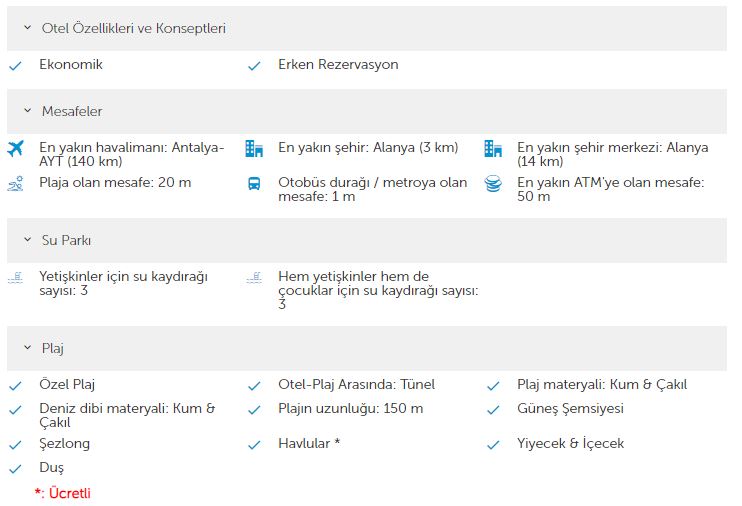Click the checkmark beside Özel Plaj
742x506 pixels.
point(16,386)
